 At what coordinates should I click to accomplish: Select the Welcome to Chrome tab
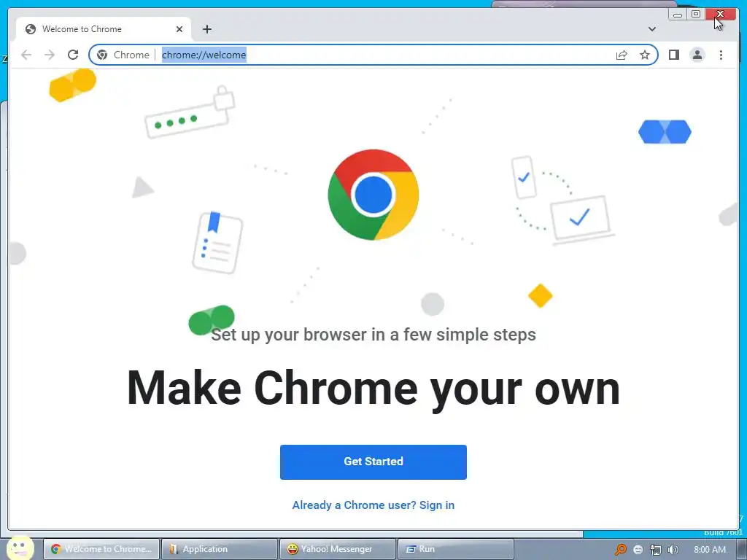pos(104,29)
